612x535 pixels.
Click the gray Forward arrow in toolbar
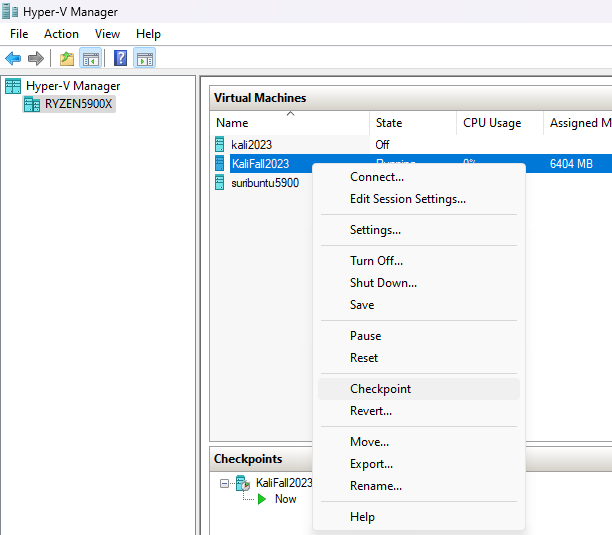point(36,59)
